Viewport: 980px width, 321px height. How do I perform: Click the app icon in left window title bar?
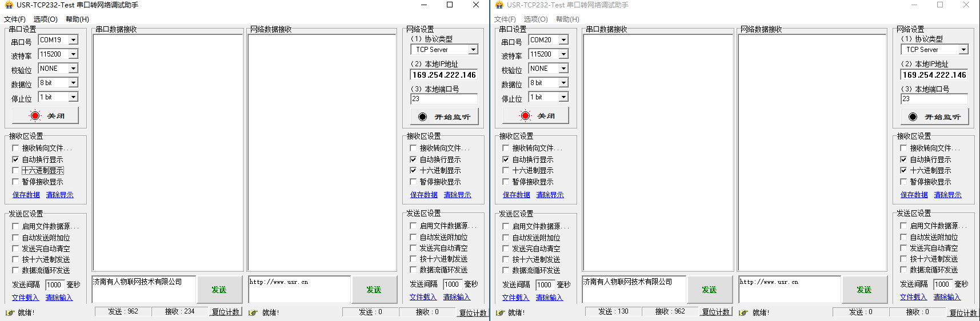tap(8, 5)
